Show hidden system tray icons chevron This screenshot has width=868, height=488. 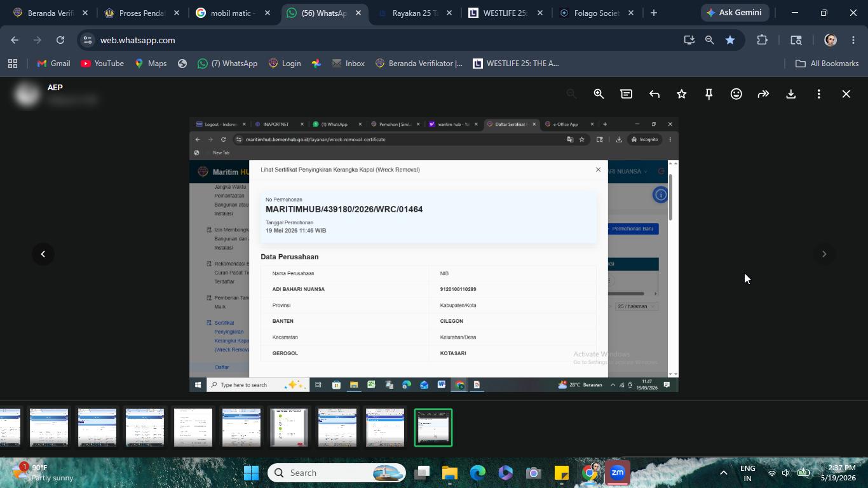tap(723, 473)
